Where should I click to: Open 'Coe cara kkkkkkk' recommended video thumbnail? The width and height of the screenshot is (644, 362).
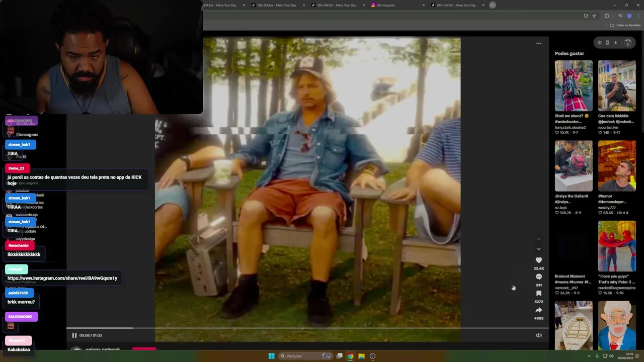click(x=617, y=86)
